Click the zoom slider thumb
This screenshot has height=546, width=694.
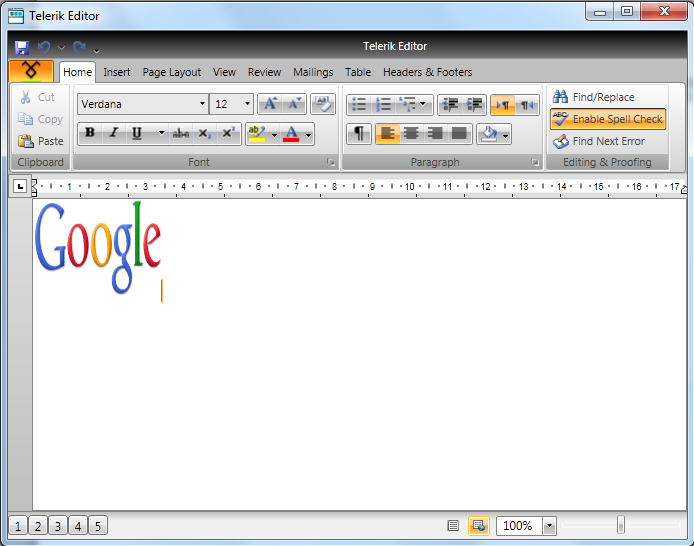[621, 525]
